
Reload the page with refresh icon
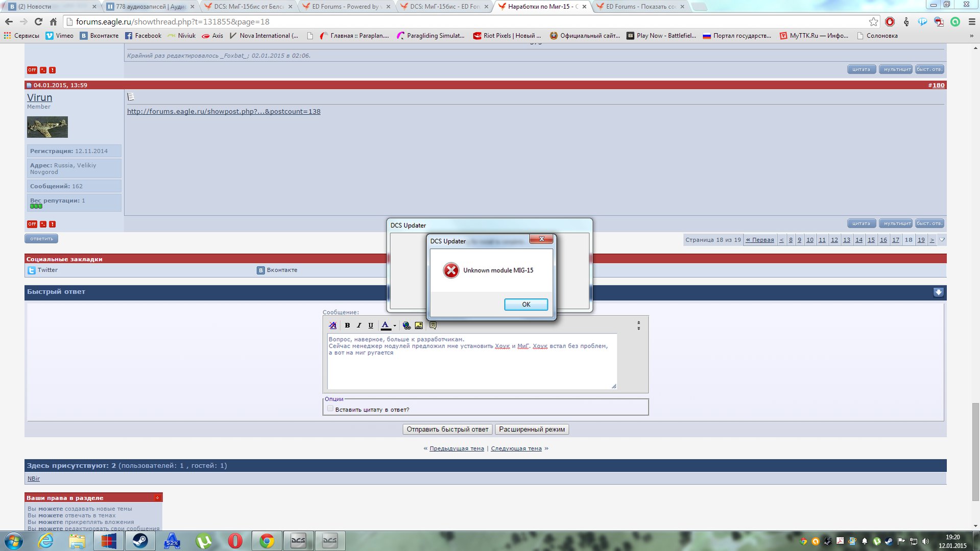38,21
